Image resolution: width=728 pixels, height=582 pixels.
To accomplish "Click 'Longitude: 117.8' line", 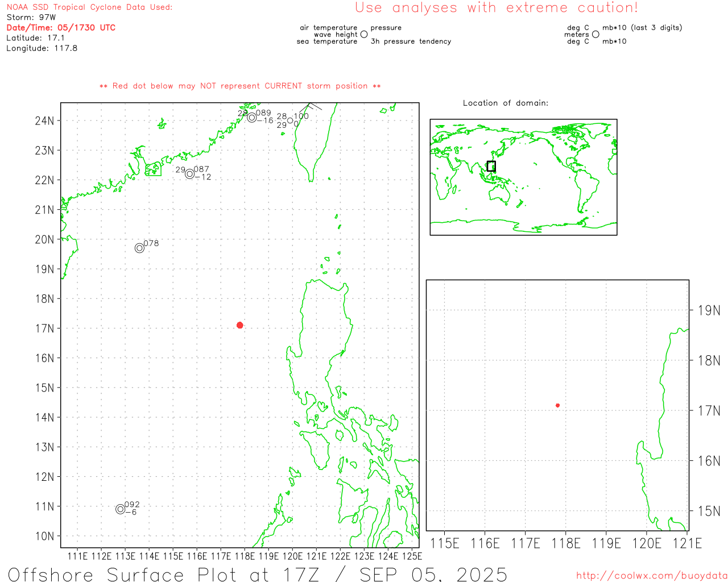I will (42, 48).
